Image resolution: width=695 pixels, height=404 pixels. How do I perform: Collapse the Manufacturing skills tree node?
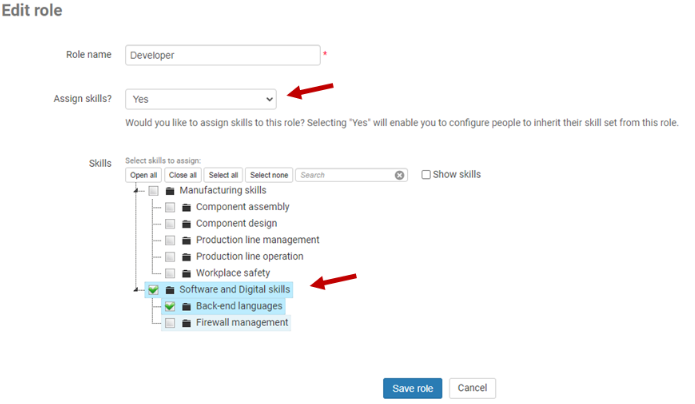(136, 191)
